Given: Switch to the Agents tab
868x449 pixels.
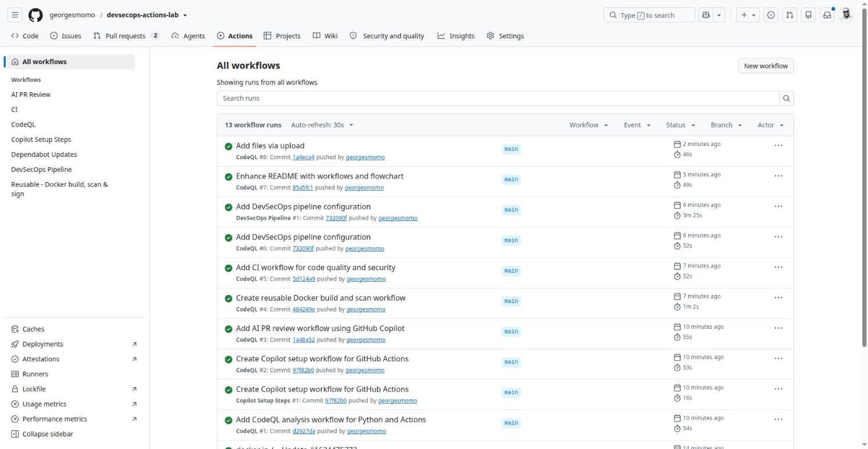Looking at the screenshot, I should tap(188, 36).
